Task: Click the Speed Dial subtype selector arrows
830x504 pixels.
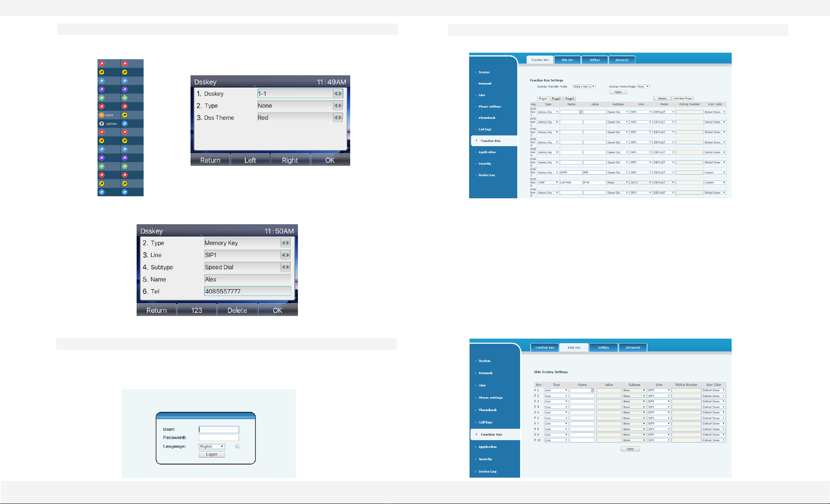Action: click(x=286, y=267)
